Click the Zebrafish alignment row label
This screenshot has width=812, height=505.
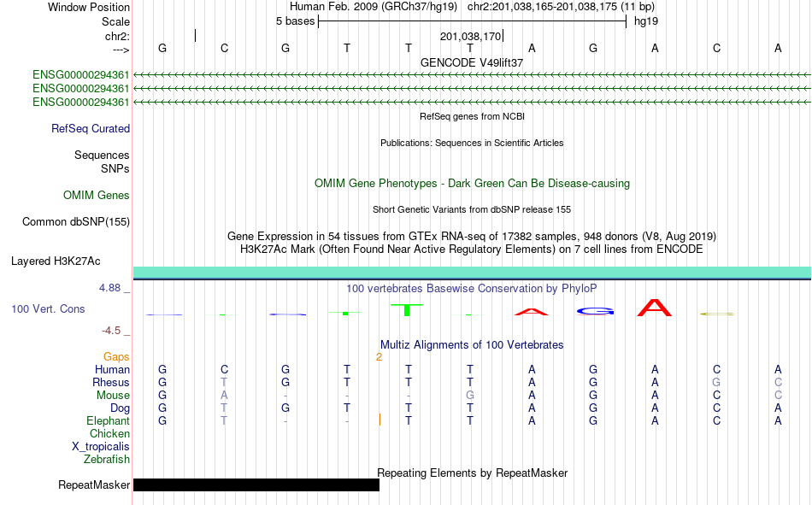point(107,460)
